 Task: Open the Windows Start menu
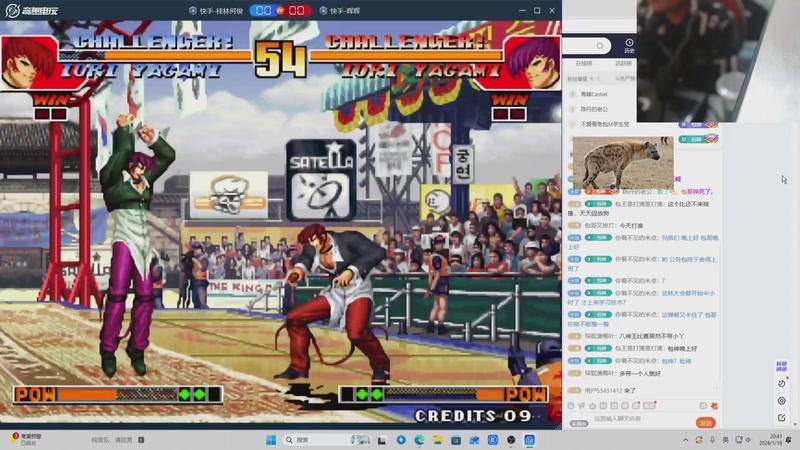tap(271, 440)
